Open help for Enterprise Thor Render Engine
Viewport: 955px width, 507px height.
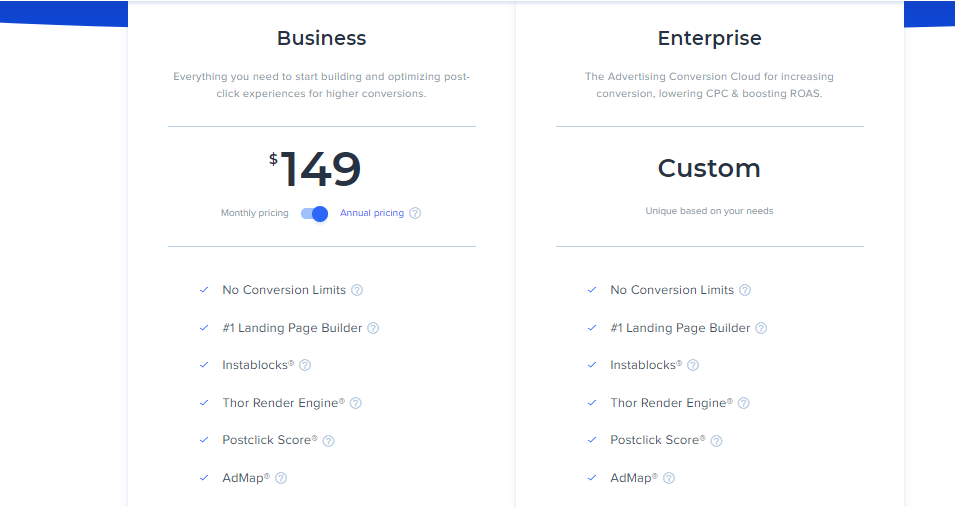pyautogui.click(x=743, y=403)
